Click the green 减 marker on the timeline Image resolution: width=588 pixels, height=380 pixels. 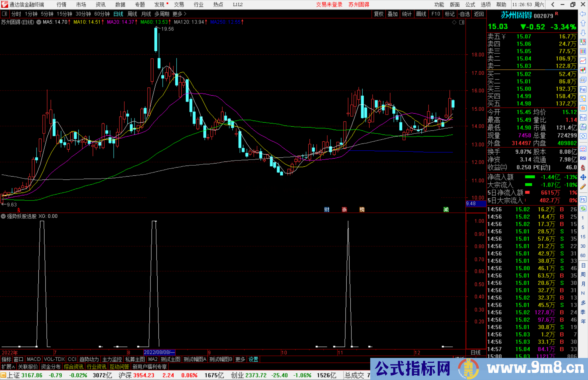446,209
